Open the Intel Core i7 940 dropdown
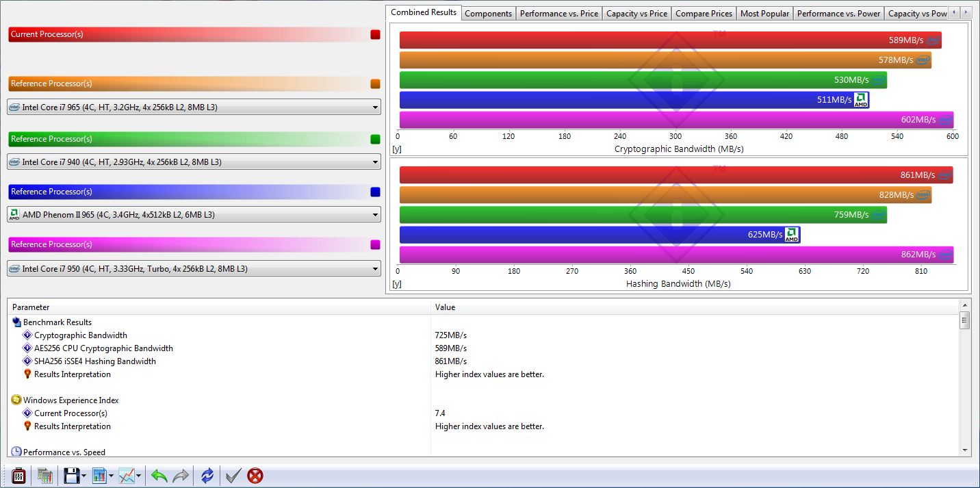The width and height of the screenshot is (980, 488). (194, 162)
